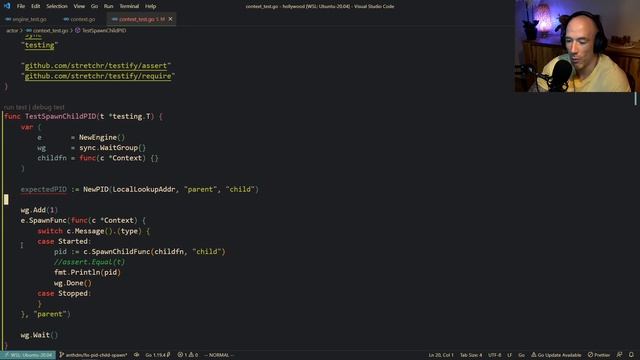Select the context_test.go tab
The height and width of the screenshot is (360, 640).
(138, 19)
